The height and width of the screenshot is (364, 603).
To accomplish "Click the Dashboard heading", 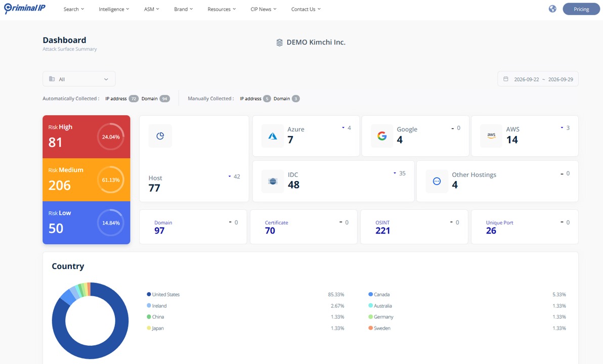I will click(64, 40).
